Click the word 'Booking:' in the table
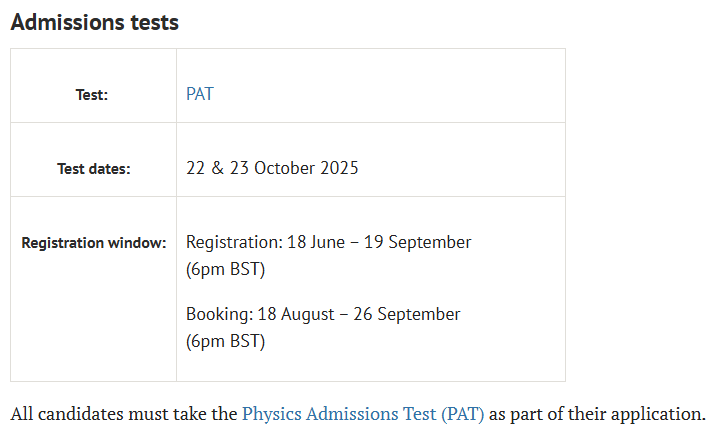This screenshot has height=435, width=715. coord(219,314)
